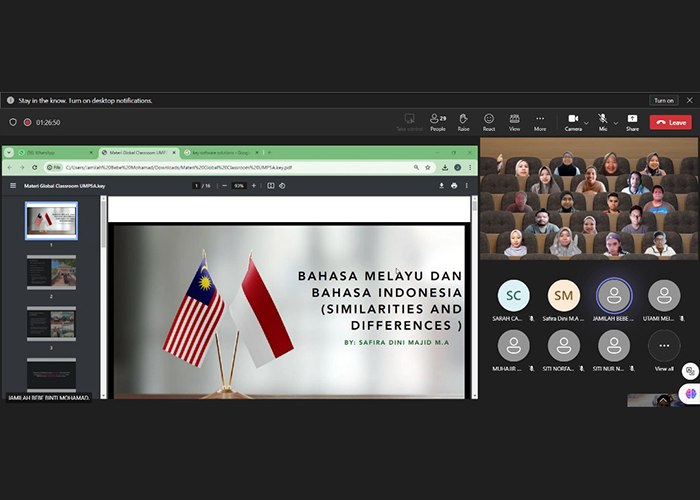Select slide thumbnail 3
This screenshot has width=700, height=500.
[51, 324]
